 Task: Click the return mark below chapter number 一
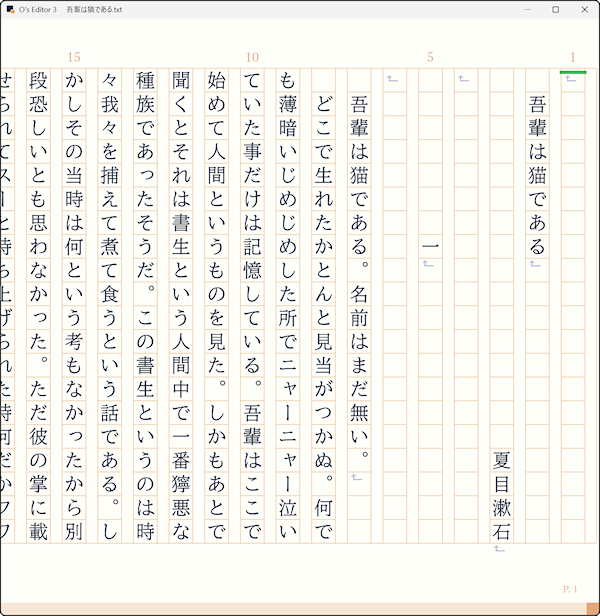[x=429, y=264]
